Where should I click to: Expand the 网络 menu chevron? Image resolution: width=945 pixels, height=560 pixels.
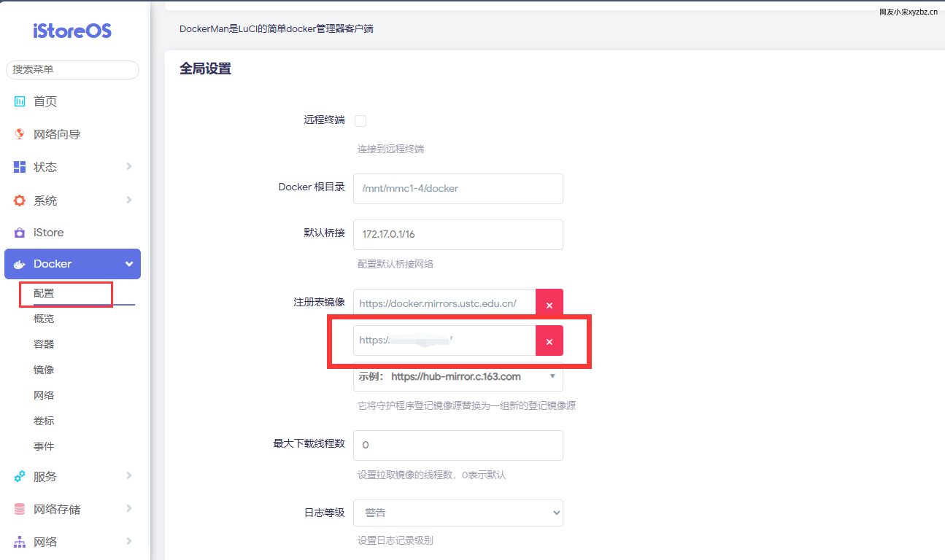[129, 541]
